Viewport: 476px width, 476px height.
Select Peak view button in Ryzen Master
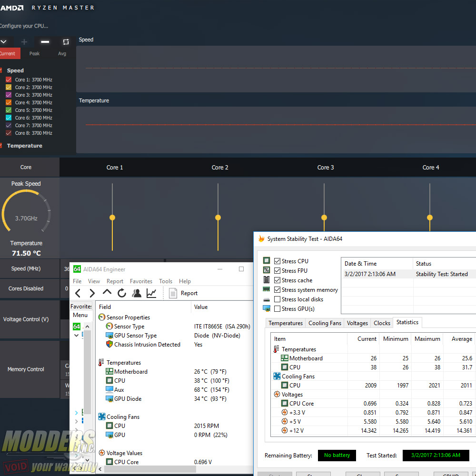tap(34, 53)
